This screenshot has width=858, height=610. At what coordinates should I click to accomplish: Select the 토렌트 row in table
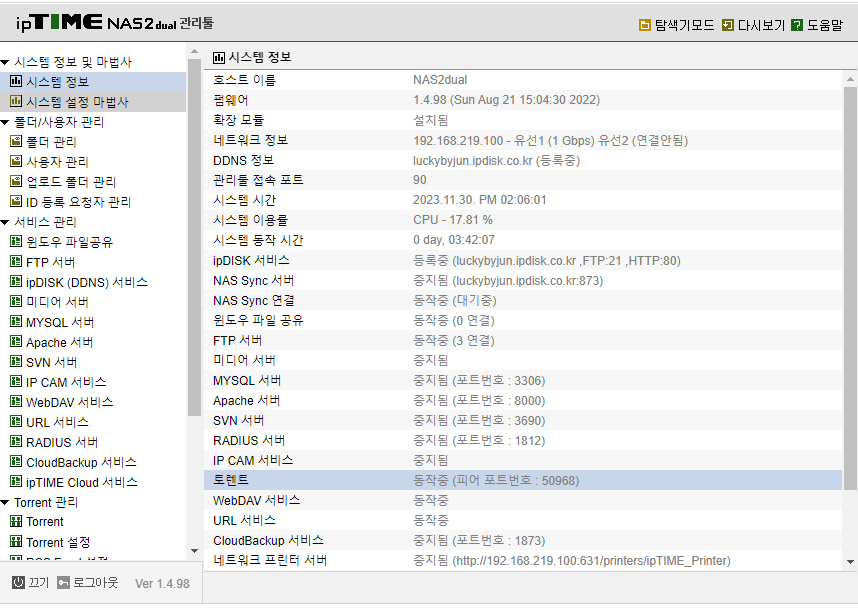(x=523, y=480)
